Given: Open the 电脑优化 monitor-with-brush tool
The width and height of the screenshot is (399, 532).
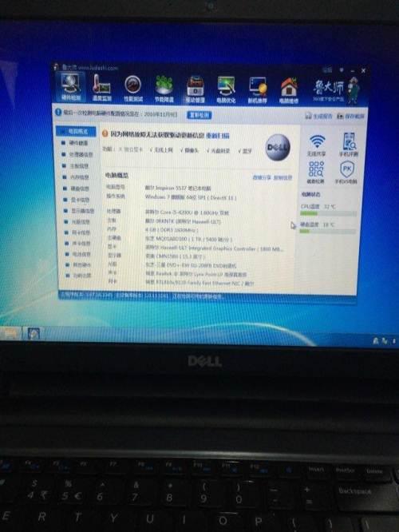Looking at the screenshot, I should coord(226,90).
